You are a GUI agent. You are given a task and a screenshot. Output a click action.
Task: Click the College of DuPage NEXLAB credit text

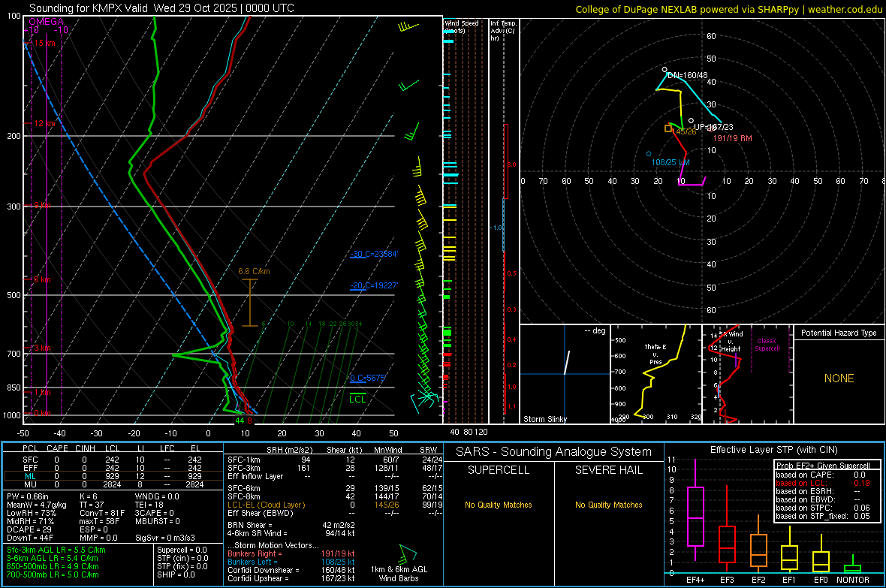[x=728, y=9]
